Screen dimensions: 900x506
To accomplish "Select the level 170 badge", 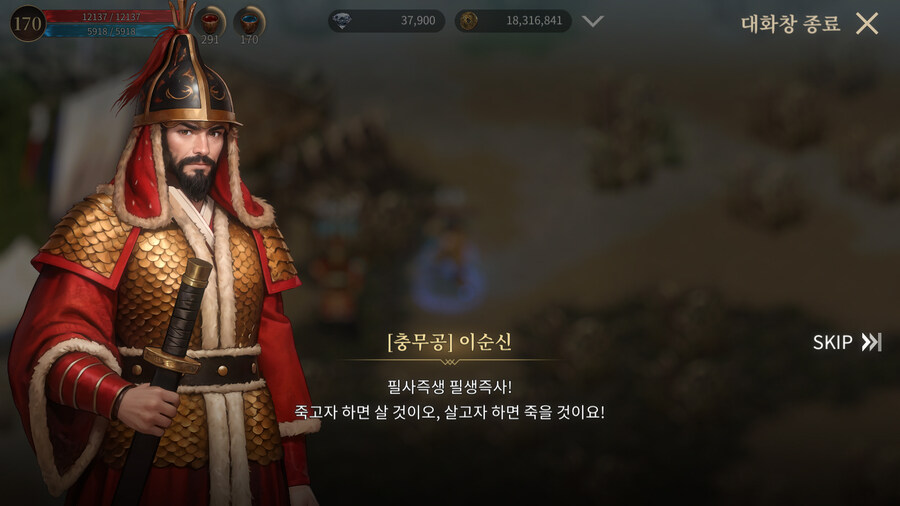I will tap(28, 24).
